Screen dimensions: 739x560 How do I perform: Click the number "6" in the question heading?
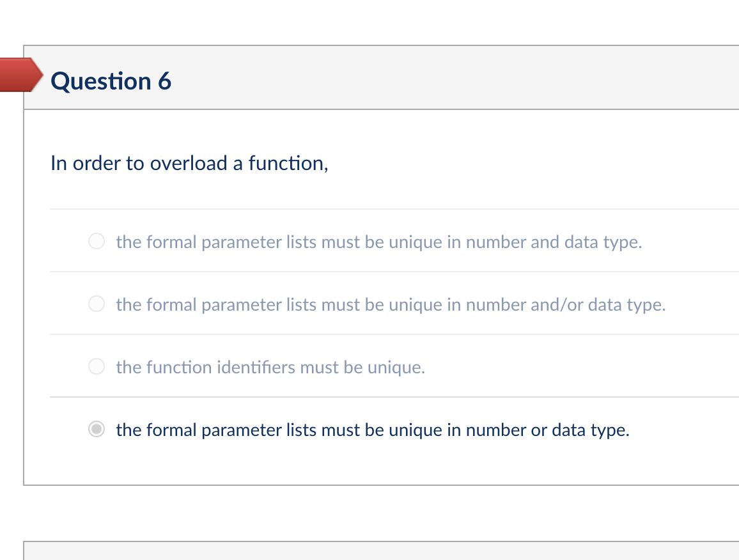[164, 81]
